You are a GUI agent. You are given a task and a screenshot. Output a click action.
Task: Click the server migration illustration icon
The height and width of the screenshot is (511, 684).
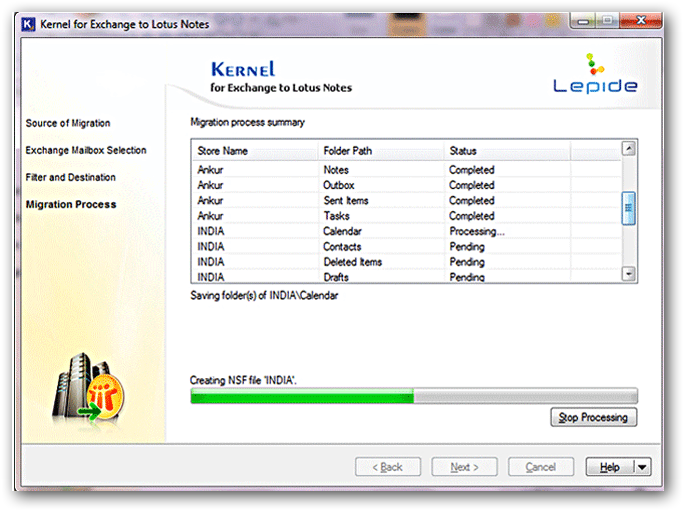[88, 387]
